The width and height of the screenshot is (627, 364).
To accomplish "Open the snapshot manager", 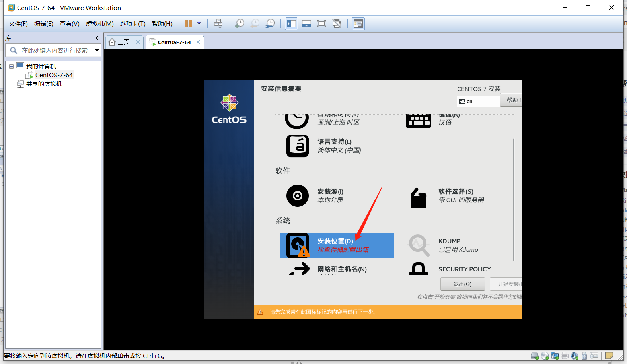I will [270, 24].
